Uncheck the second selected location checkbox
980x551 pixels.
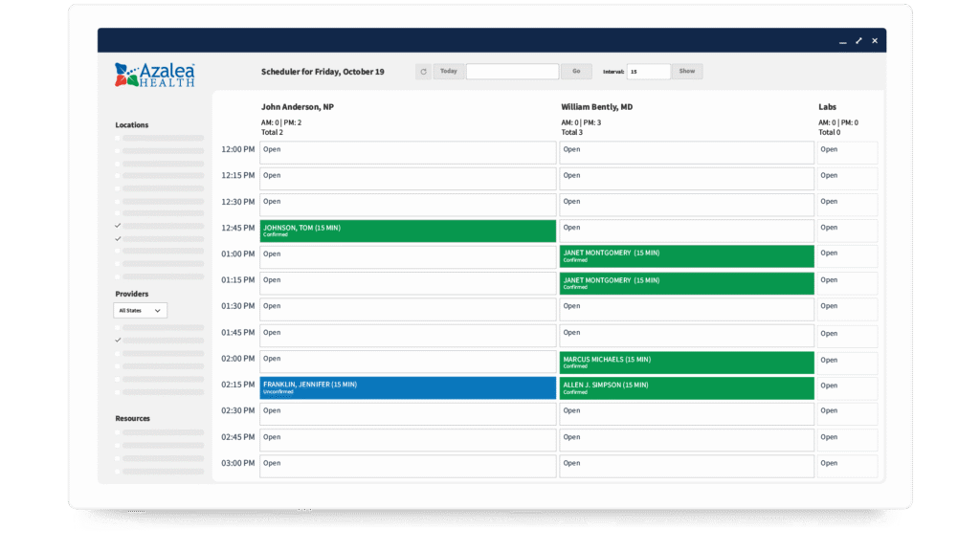tap(118, 238)
